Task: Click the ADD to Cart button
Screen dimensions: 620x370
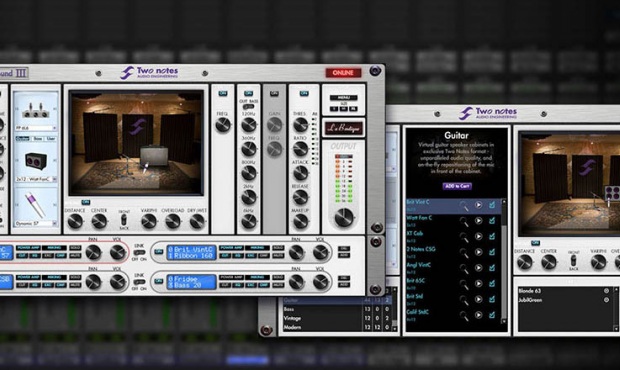Action: (457, 186)
